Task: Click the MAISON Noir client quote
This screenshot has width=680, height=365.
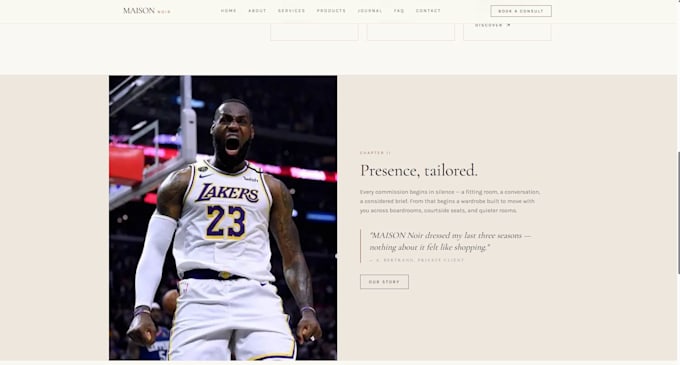Action: [x=450, y=241]
